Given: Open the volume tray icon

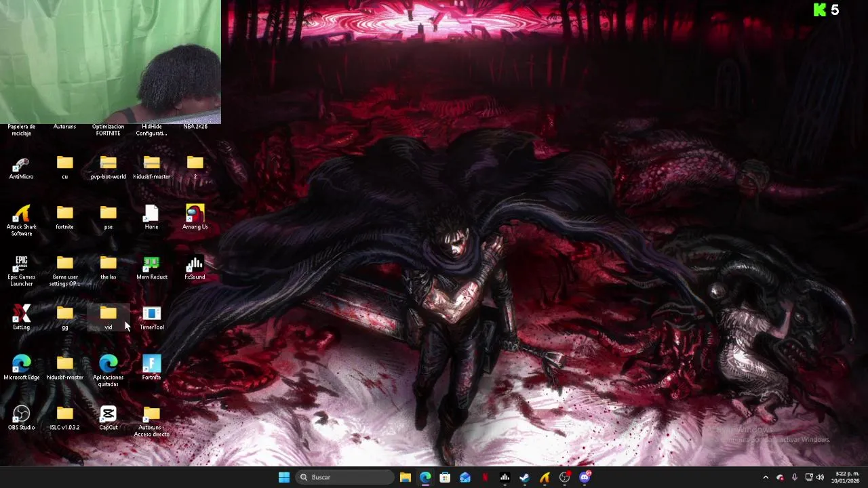Looking at the screenshot, I should 820,477.
